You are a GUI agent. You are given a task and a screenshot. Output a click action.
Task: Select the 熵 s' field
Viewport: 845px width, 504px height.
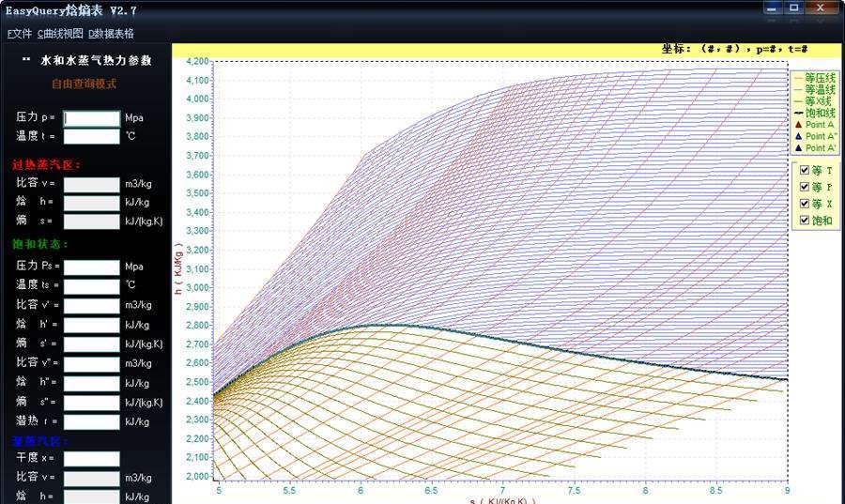click(x=92, y=344)
